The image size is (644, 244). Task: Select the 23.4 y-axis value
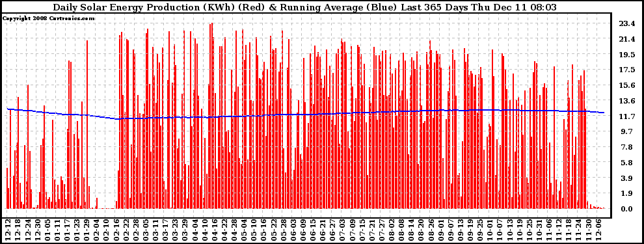627,24
